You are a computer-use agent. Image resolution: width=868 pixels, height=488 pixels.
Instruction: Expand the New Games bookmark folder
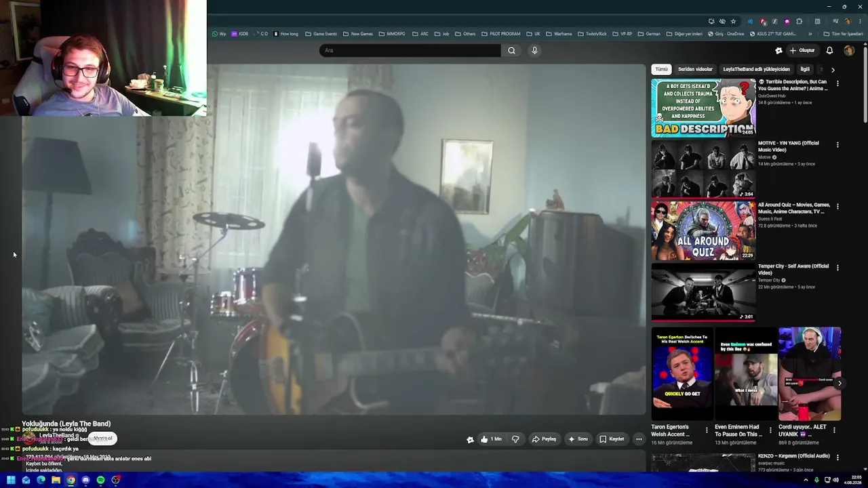tap(358, 34)
